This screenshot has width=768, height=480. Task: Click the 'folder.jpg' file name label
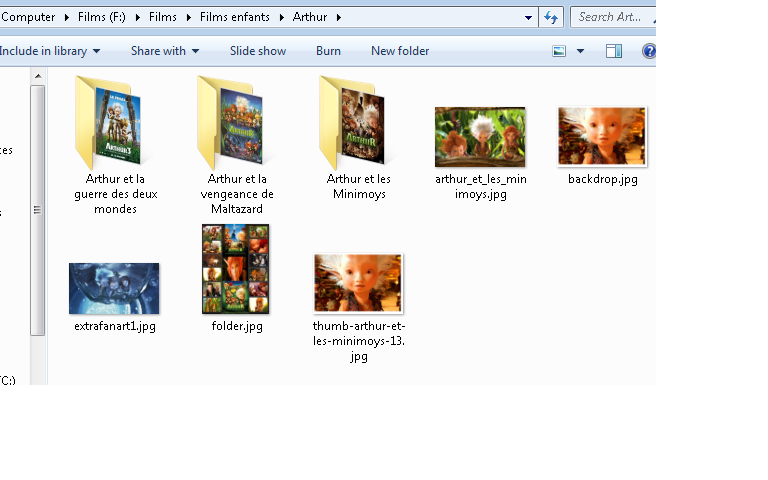click(237, 326)
